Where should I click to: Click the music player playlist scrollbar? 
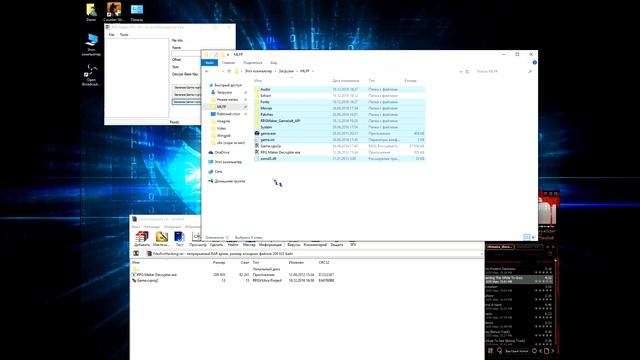[556, 302]
